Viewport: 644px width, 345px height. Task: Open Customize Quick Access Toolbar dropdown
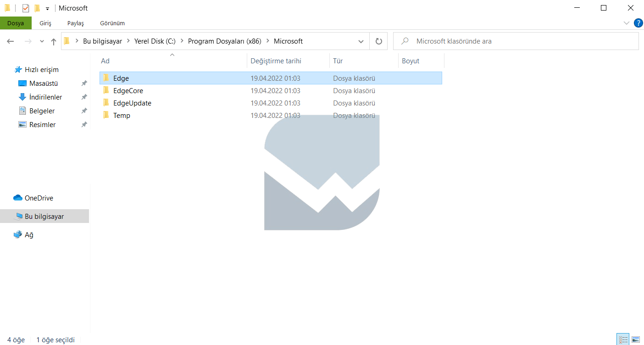[47, 8]
